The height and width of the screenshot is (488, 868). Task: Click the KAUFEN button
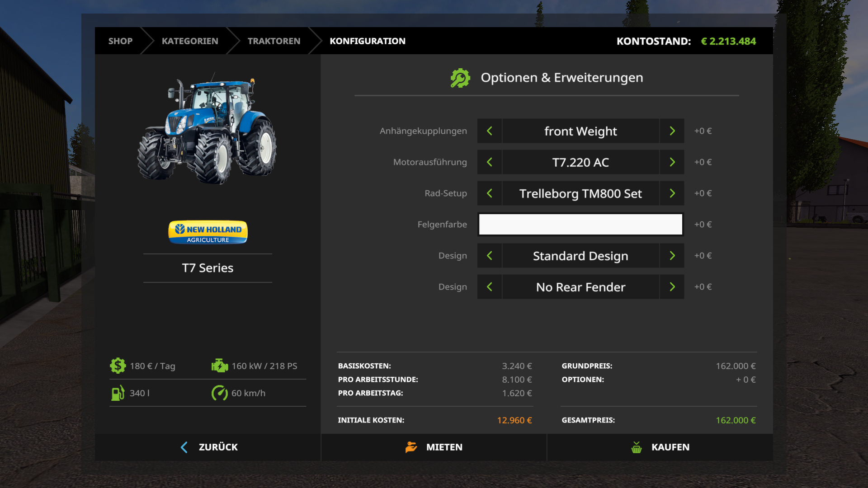click(x=660, y=447)
